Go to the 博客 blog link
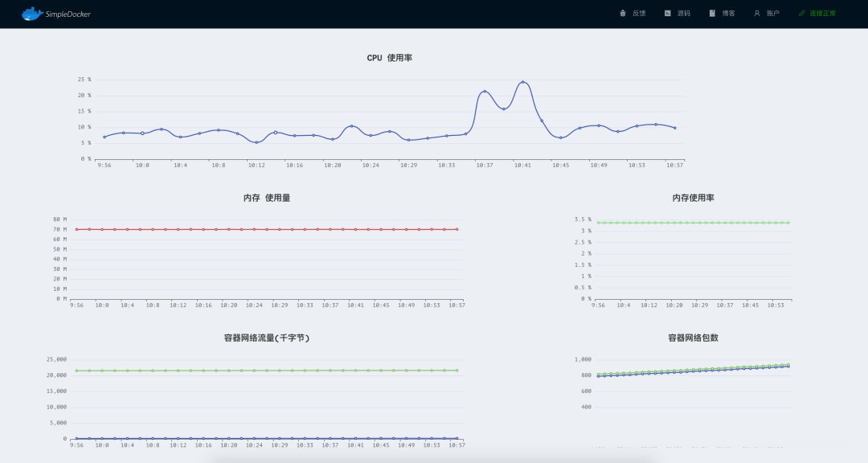Viewport: 868px width, 463px height. (728, 14)
